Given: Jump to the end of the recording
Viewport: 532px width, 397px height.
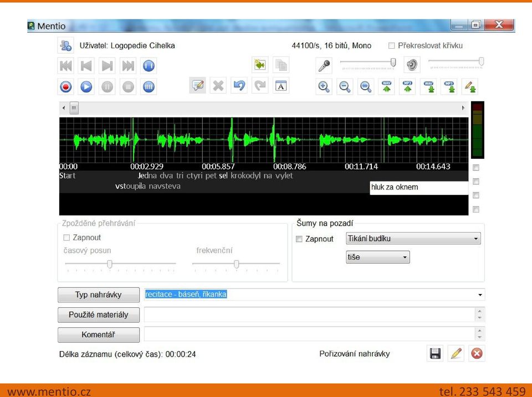Looking at the screenshot, I should click(128, 66).
